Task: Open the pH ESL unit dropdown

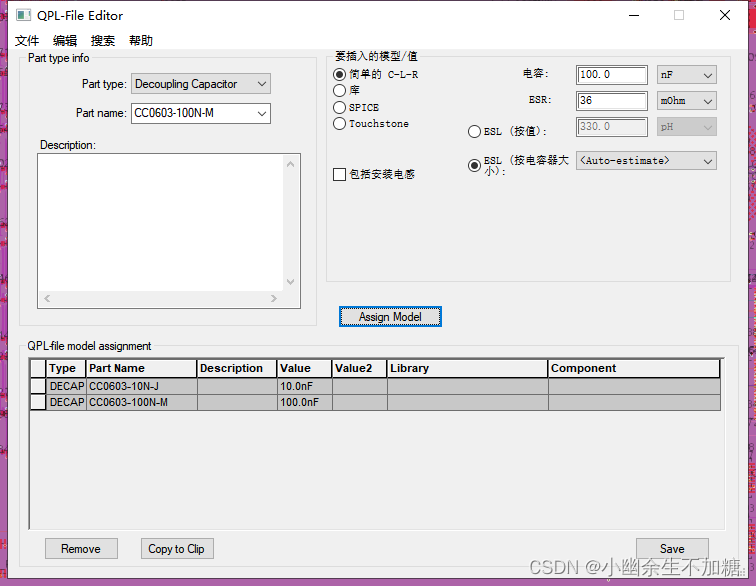Action: tap(687, 127)
